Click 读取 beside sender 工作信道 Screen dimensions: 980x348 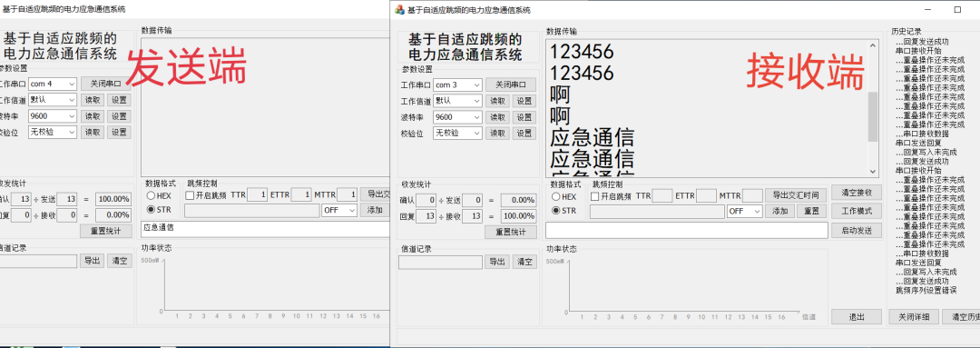coord(93,100)
